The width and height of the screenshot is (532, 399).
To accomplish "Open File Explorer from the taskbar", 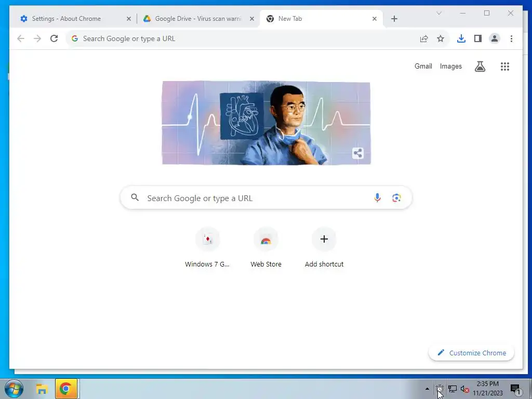I will pyautogui.click(x=42, y=389).
